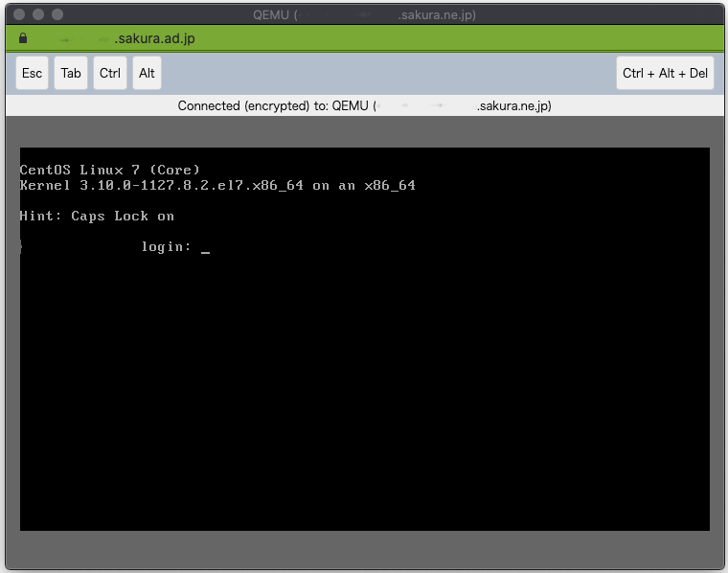The image size is (728, 573).
Task: Toggle the Ctrl modifier key
Action: 110,73
